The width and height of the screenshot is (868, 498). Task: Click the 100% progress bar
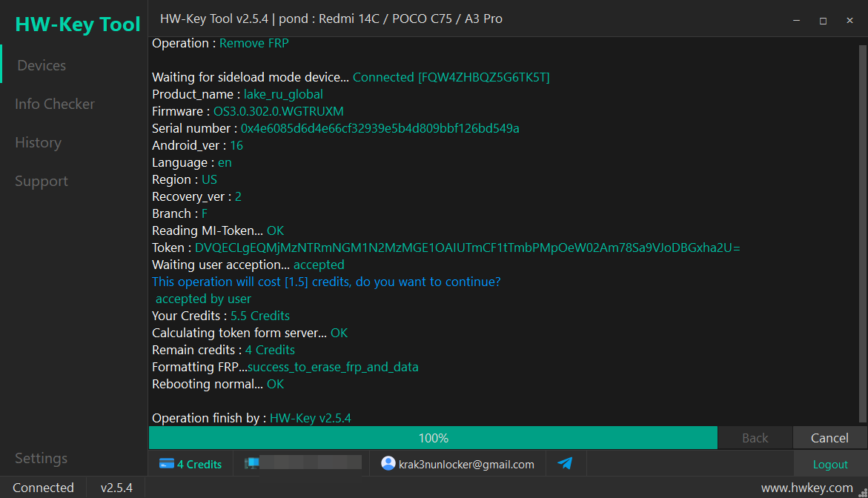pyautogui.click(x=433, y=438)
